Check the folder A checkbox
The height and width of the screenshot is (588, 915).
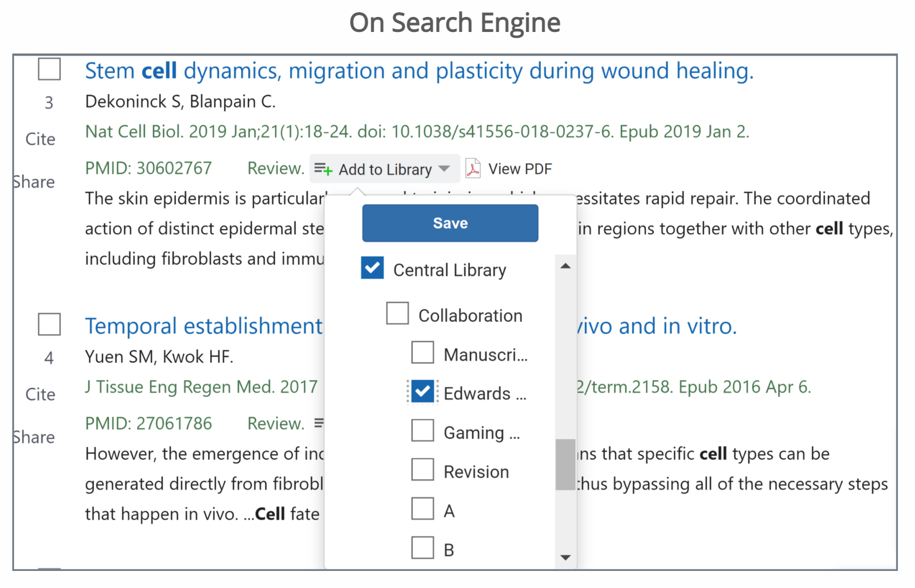click(x=423, y=509)
